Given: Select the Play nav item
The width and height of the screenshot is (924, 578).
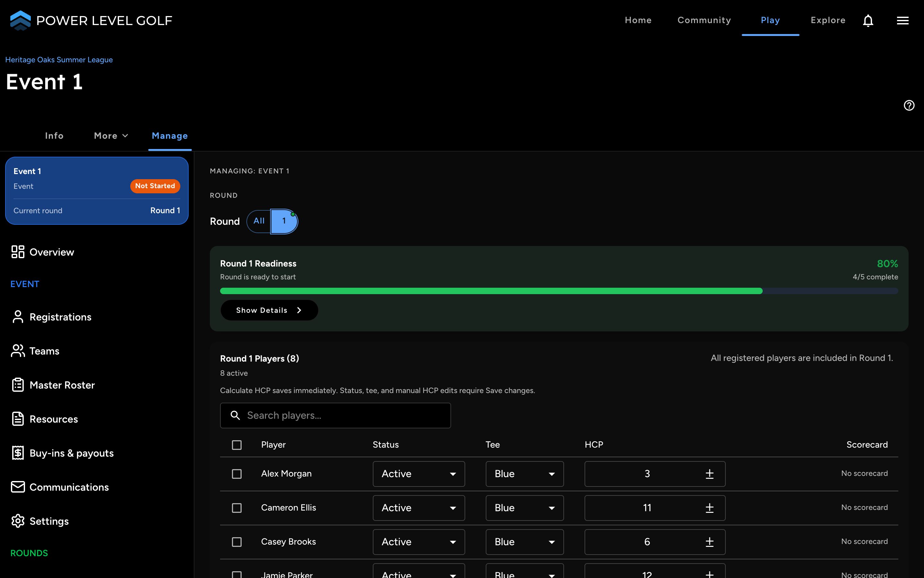Looking at the screenshot, I should [x=770, y=20].
